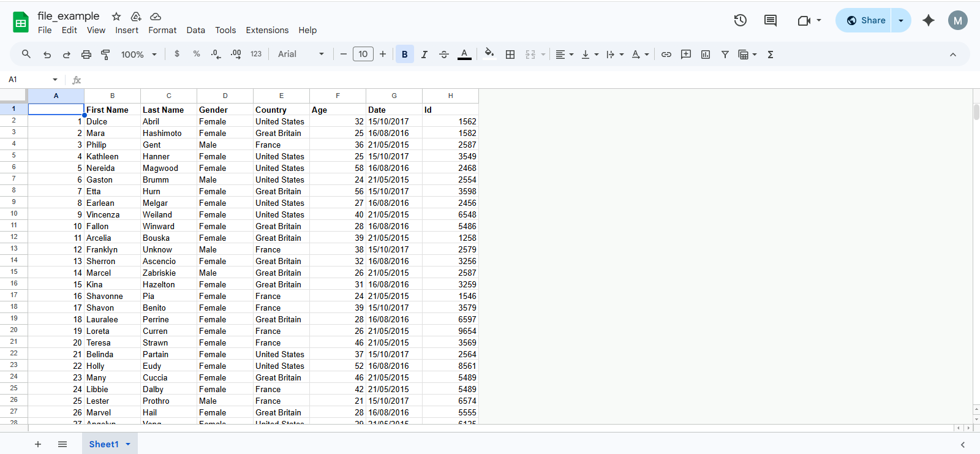Select column E header
This screenshot has width=980, height=454.
pyautogui.click(x=281, y=96)
